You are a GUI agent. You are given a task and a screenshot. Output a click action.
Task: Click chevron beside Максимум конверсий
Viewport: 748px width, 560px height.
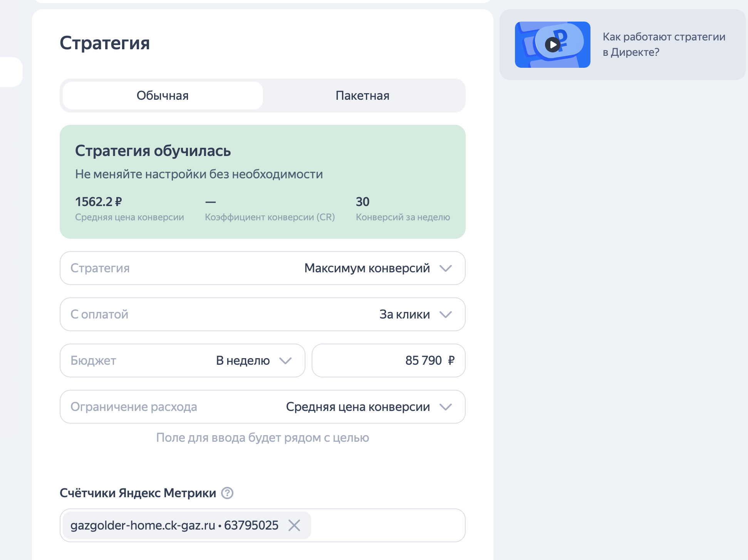(446, 268)
